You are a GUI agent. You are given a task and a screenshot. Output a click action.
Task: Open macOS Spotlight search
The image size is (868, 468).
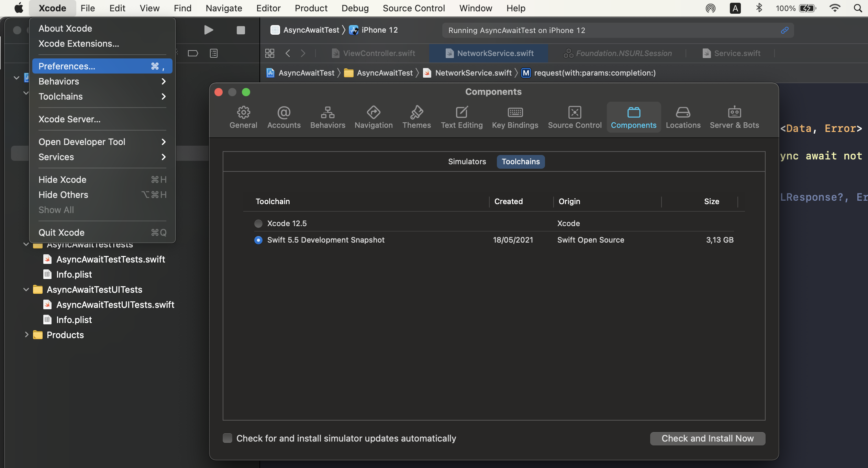coord(858,8)
